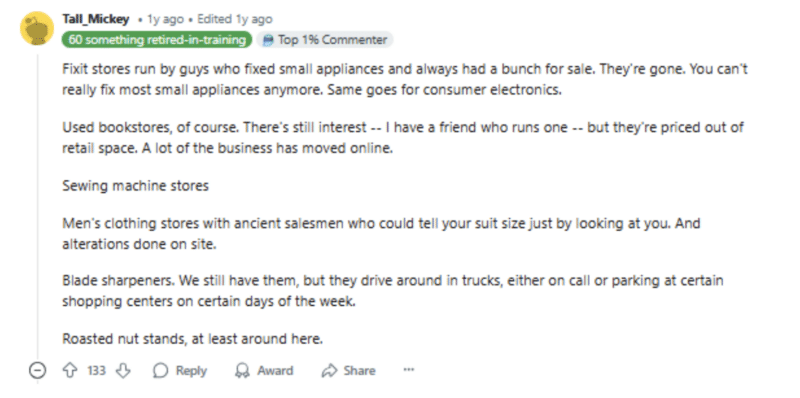Click the "Top 1% Commenter" label text
The image size is (800, 398).
tap(332, 40)
